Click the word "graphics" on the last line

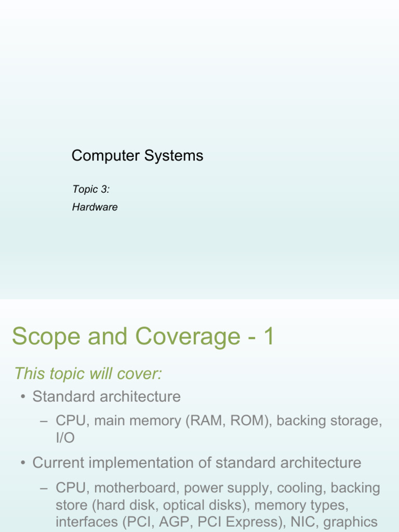click(351, 522)
